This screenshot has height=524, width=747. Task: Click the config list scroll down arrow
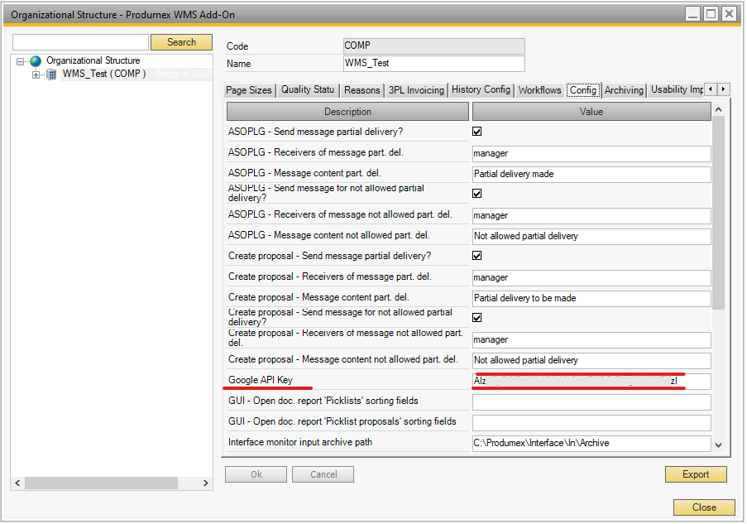pyautogui.click(x=718, y=446)
